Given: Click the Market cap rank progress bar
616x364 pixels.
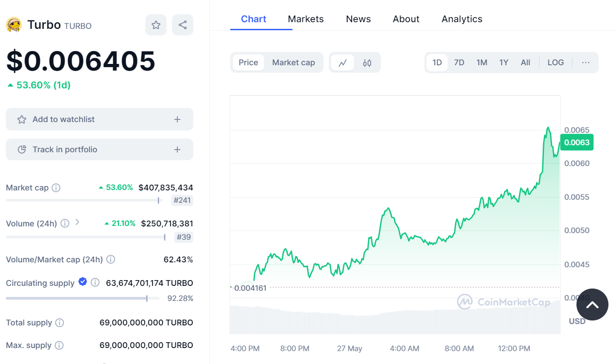Looking at the screenshot, I should pos(84,200).
